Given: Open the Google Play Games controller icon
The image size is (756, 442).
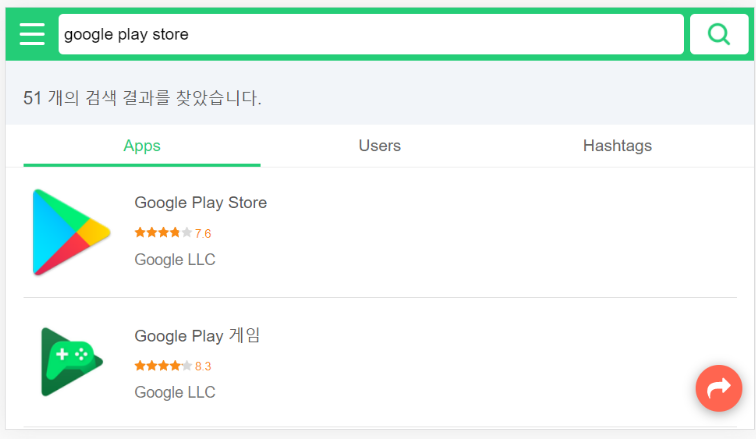Looking at the screenshot, I should 71,362.
